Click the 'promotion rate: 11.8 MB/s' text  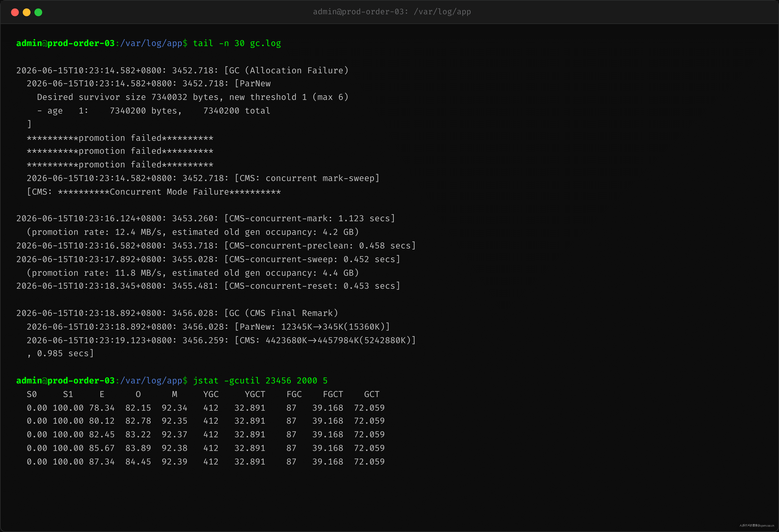coord(97,273)
